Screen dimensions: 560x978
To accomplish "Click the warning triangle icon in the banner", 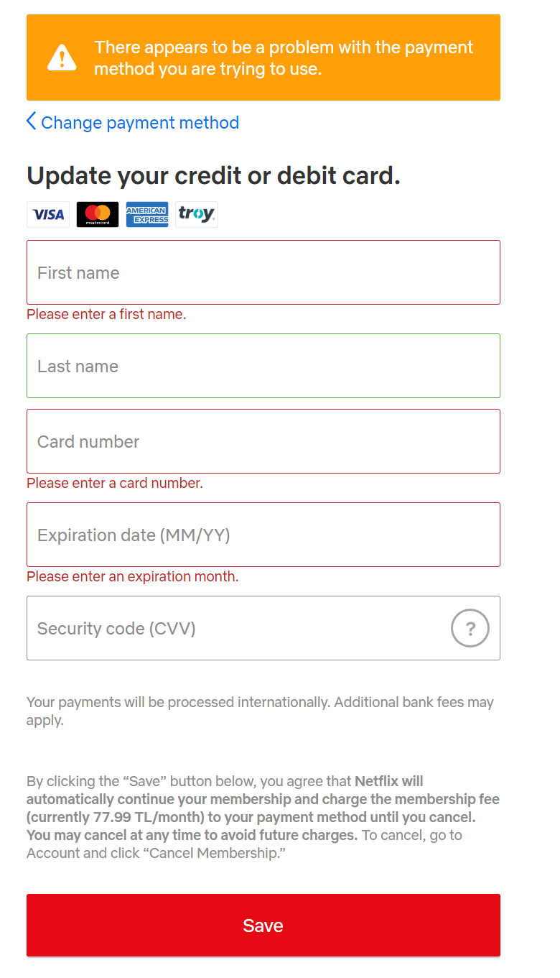I will [62, 57].
